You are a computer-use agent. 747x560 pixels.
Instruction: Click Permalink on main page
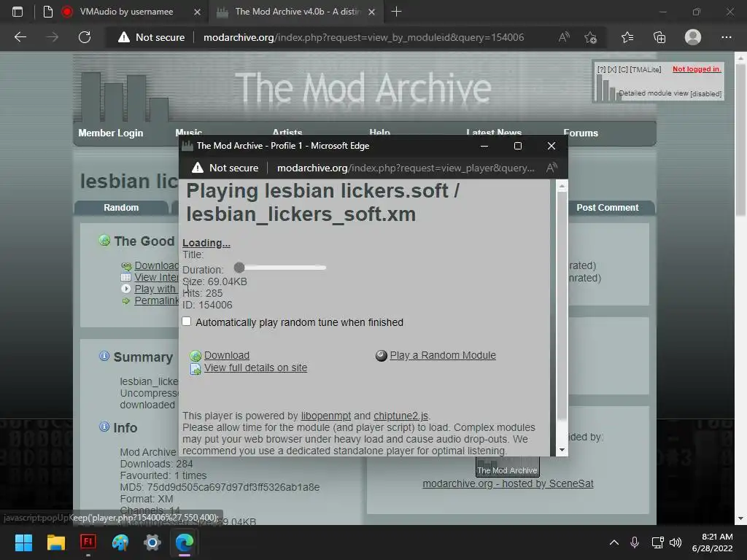156,300
